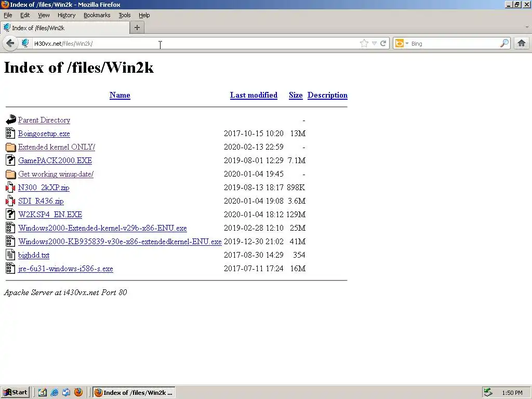Screen dimensions: 532x399
Task: Download Boingosetup.exe
Action: click(44, 134)
